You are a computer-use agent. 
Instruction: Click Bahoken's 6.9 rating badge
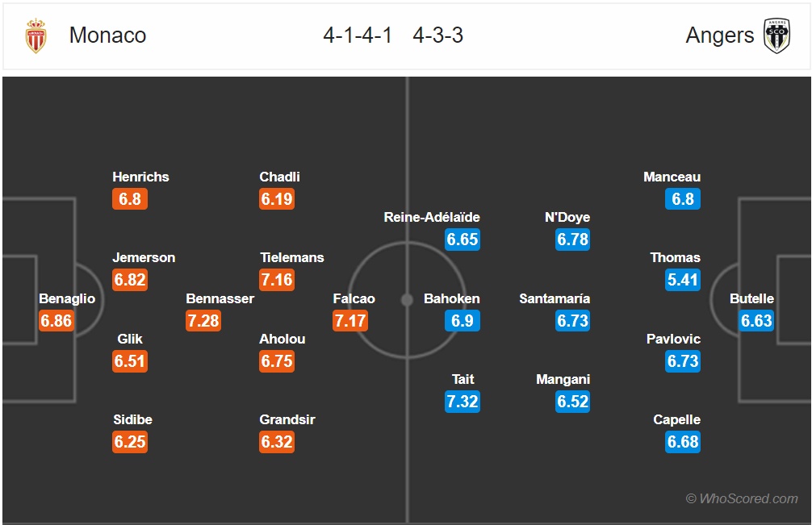click(x=463, y=321)
